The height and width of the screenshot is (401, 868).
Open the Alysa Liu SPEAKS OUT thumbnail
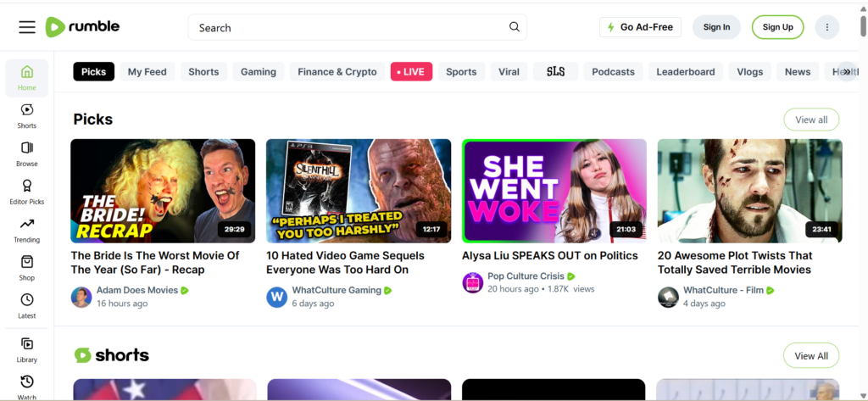(x=554, y=191)
